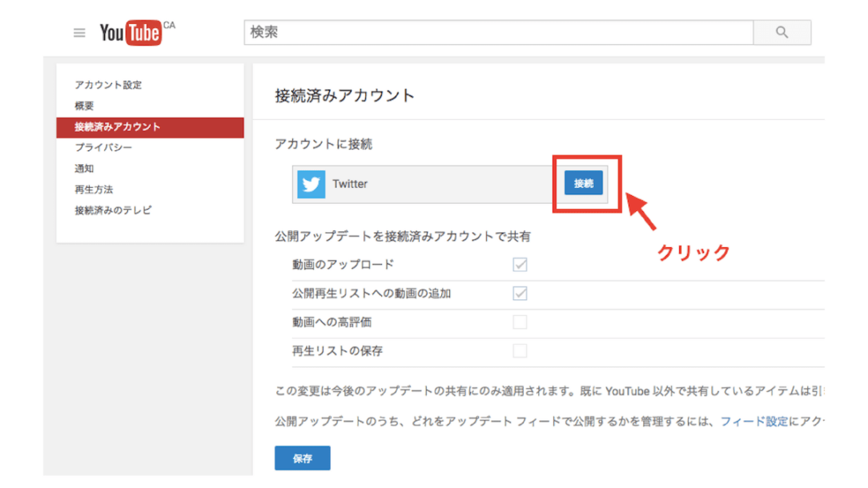Open プライバシー settings in sidebar
Viewport: 868px width, 488px height.
click(x=103, y=148)
